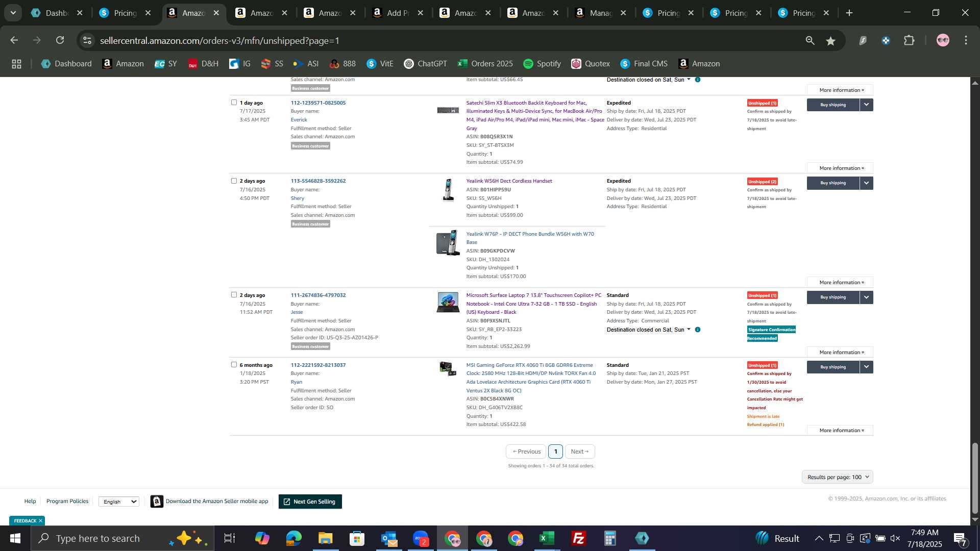Close the FEEDBACK tag
Viewport: 980px width, 551px height.
point(40,520)
